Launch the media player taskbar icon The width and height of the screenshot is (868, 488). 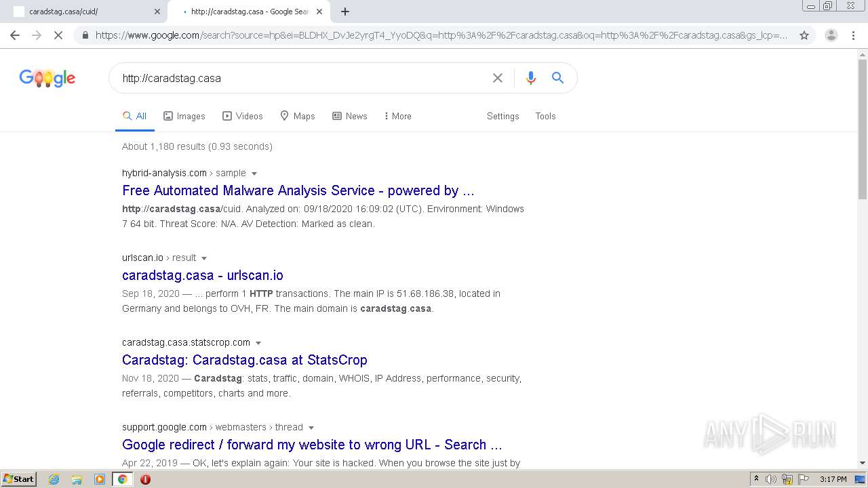pos(100,479)
